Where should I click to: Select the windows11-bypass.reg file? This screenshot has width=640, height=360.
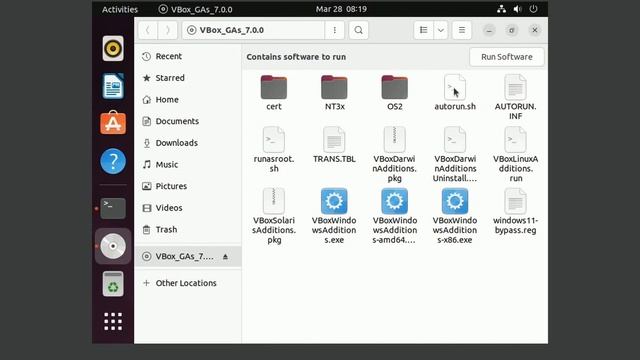[x=515, y=211]
